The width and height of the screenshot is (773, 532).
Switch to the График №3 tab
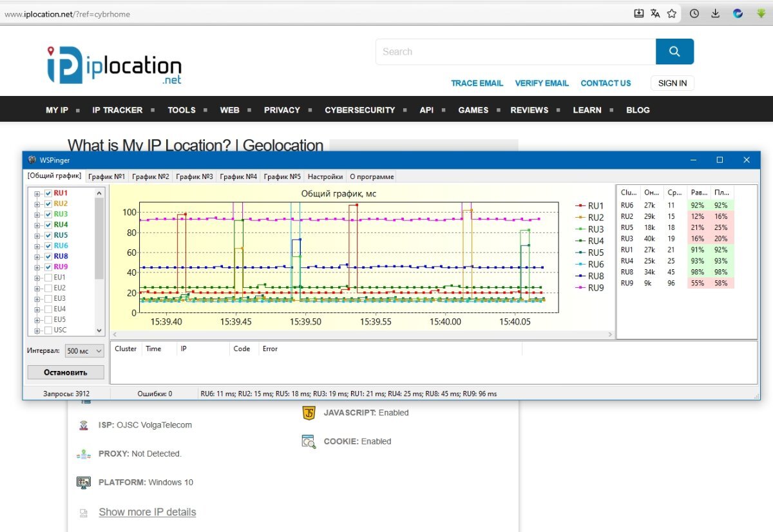[x=194, y=176]
